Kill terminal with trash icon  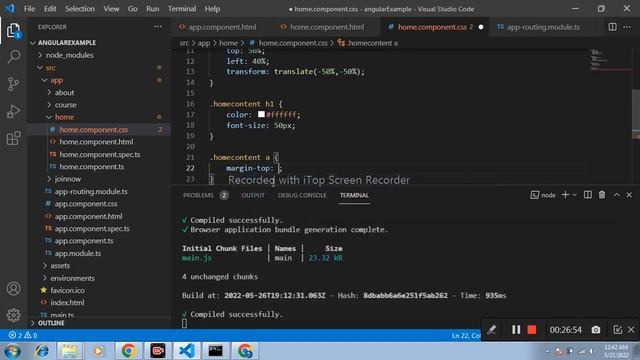tap(602, 195)
